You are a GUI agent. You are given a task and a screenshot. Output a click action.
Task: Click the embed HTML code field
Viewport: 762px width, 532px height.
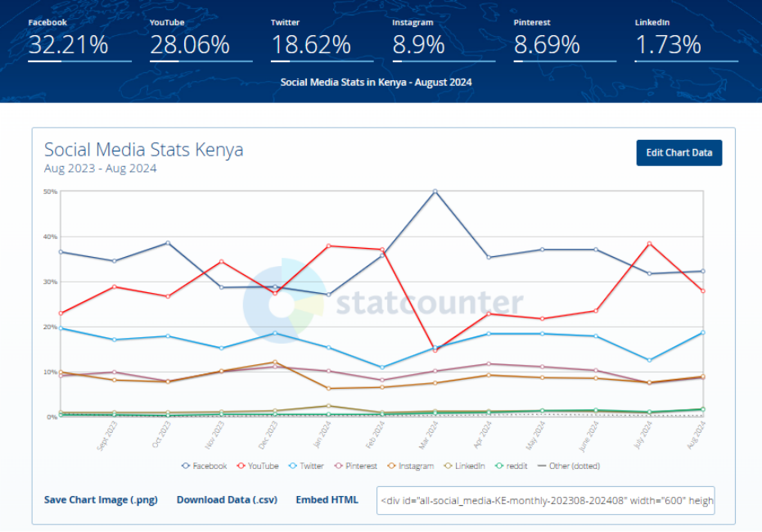[x=545, y=500]
